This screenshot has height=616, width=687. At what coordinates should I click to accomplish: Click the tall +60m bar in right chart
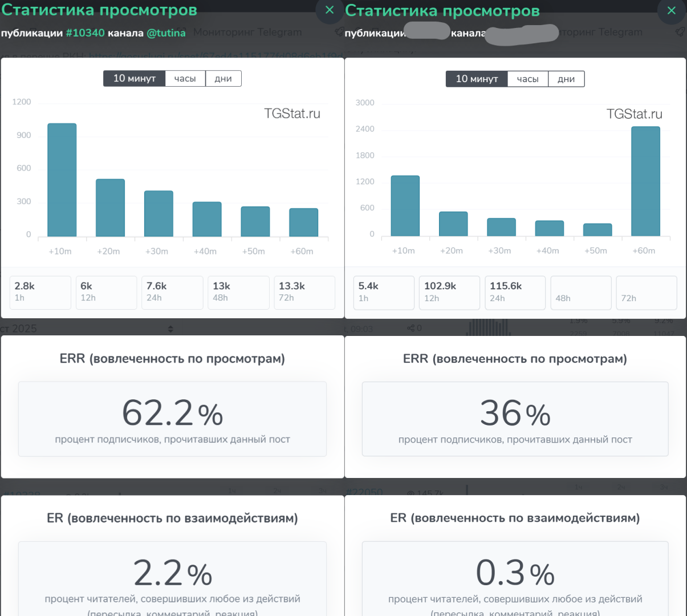point(645,181)
